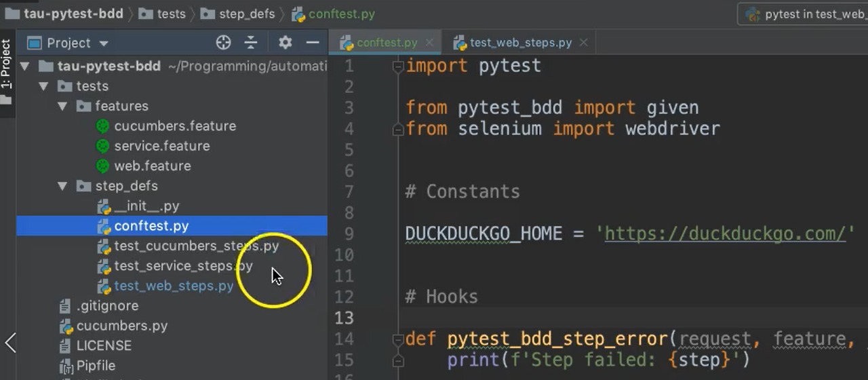Click the DUCKDUCKGO_HOME constant name
868x380 pixels.
(x=484, y=234)
